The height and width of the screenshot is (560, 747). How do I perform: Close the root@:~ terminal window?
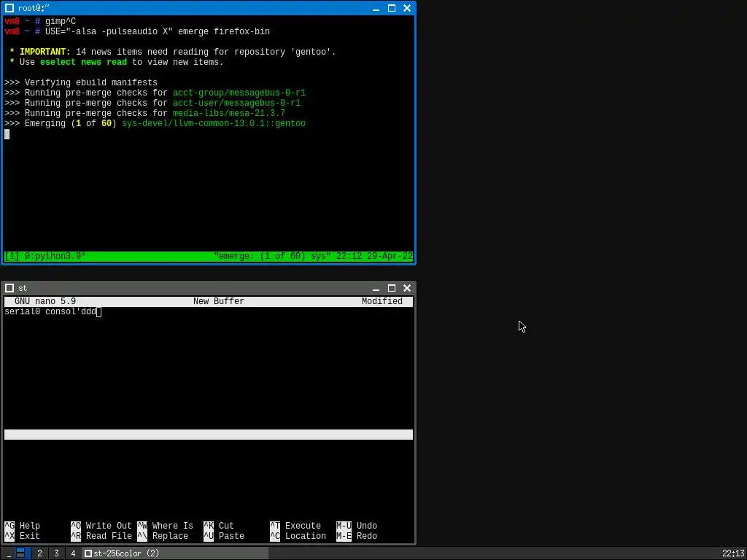point(407,8)
